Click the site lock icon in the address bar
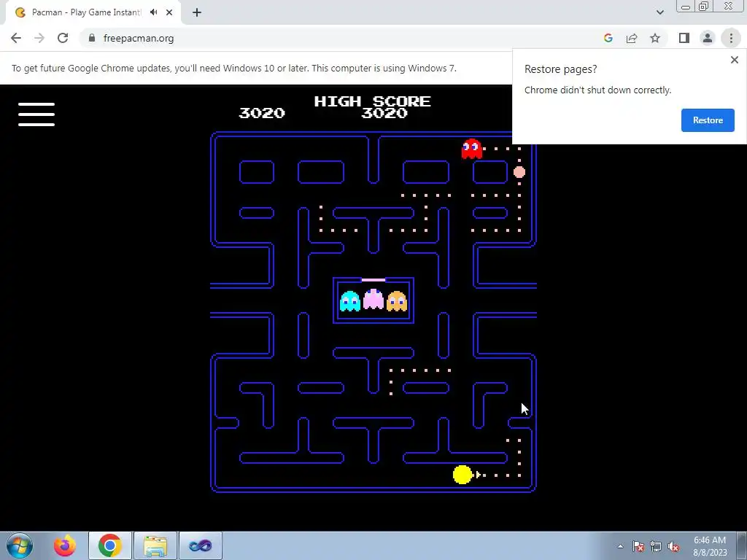 (x=92, y=38)
